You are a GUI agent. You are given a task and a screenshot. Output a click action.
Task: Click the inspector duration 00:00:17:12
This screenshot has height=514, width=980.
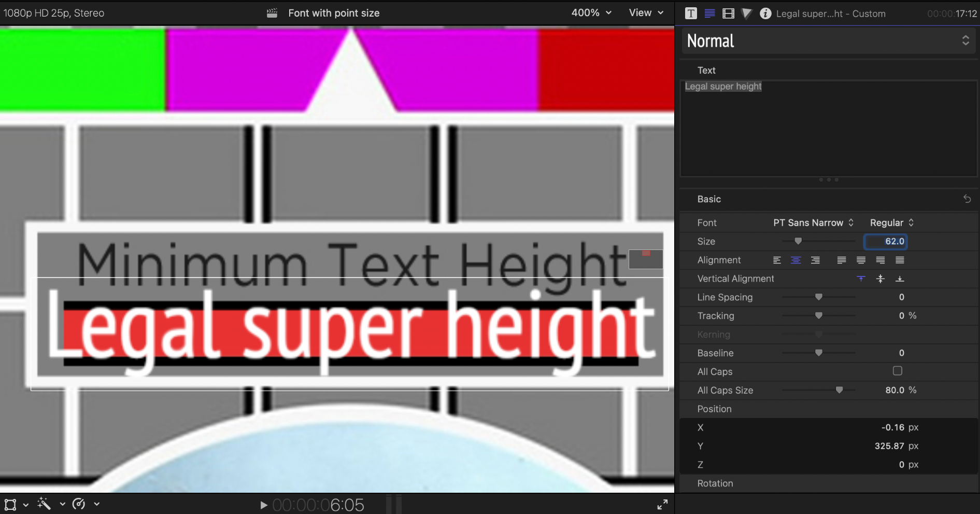(952, 14)
